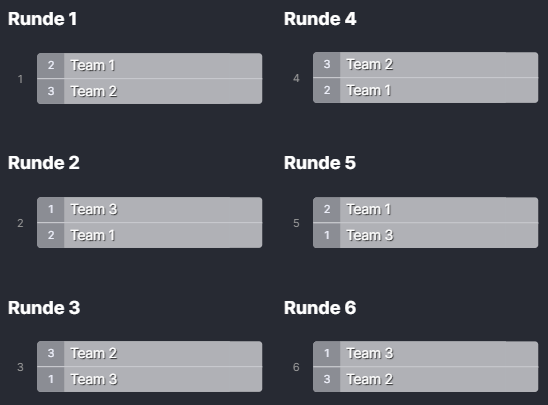Click Team 1 row in Runde 2 match
The height and width of the screenshot is (405, 548).
[150, 236]
